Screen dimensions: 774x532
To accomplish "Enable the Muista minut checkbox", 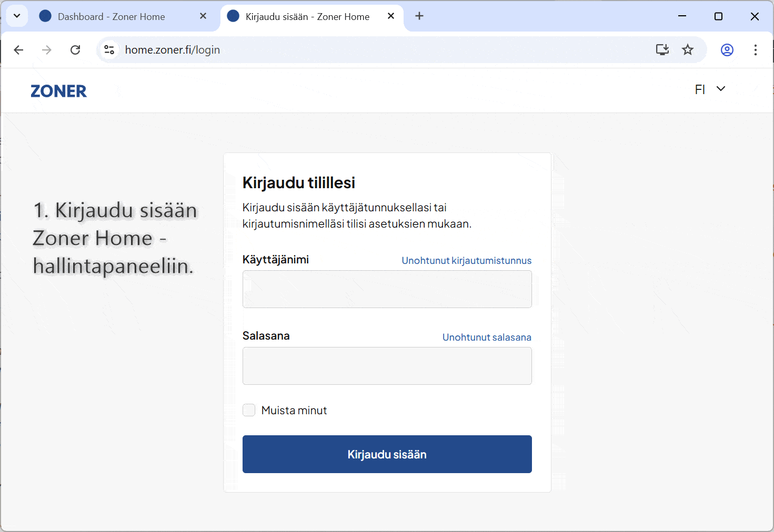I will (x=249, y=410).
